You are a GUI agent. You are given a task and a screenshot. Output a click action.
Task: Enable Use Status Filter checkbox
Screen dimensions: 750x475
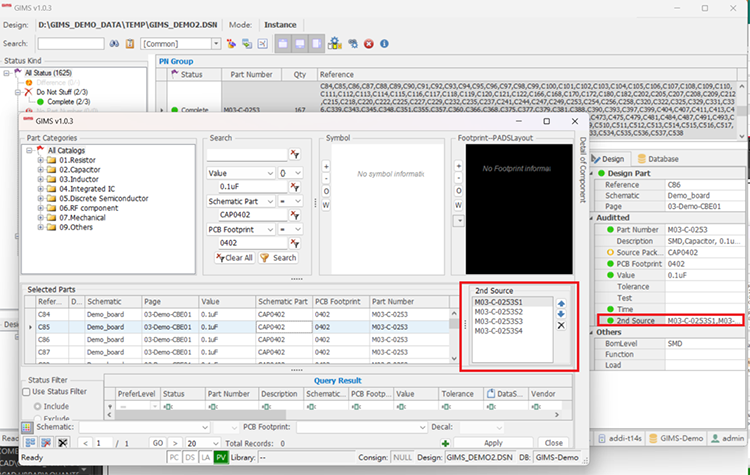[26, 392]
